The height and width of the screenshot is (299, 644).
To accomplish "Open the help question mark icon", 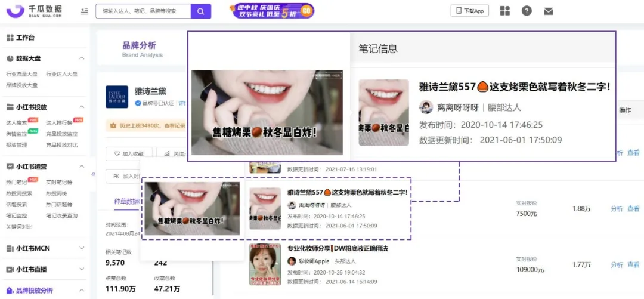I will (x=527, y=11).
